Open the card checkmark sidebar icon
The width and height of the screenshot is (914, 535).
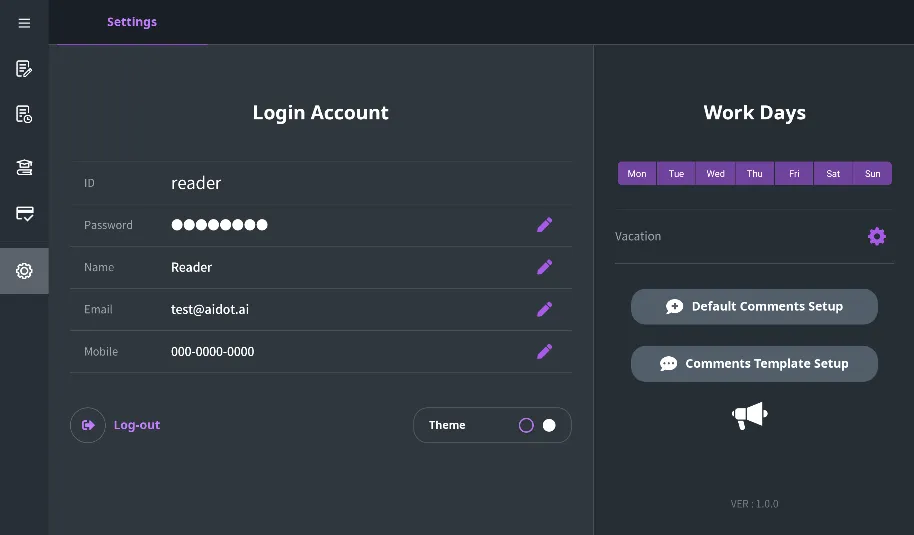[x=24, y=214]
